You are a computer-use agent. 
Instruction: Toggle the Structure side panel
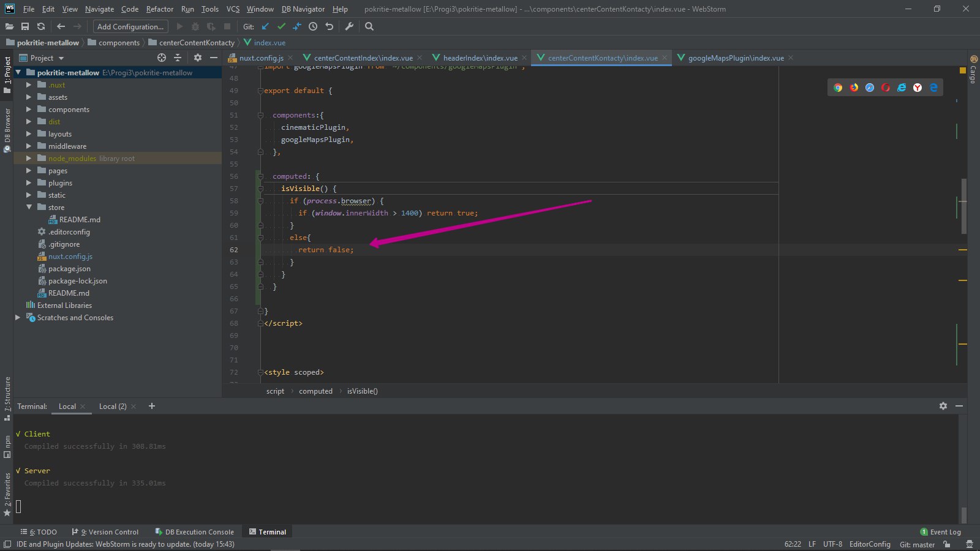click(7, 399)
